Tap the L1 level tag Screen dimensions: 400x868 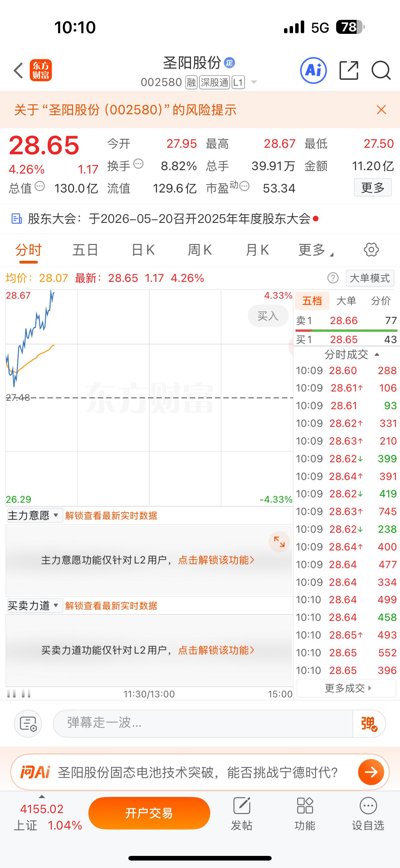click(238, 83)
